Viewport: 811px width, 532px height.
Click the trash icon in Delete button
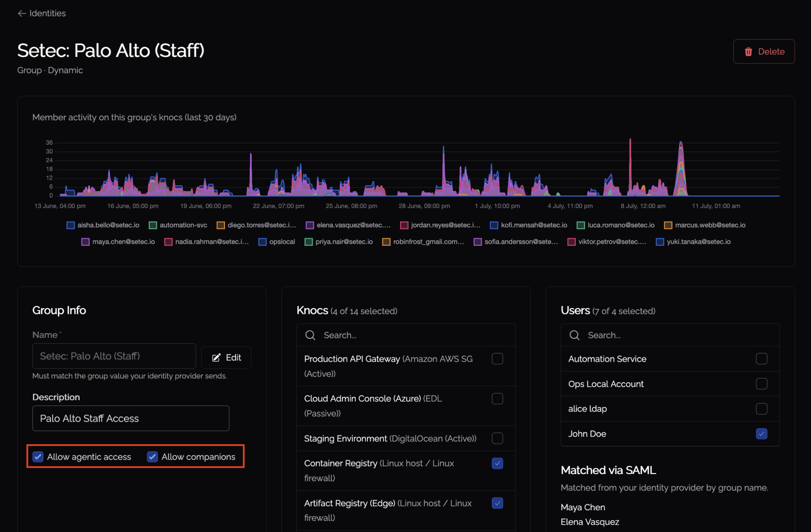pos(748,52)
